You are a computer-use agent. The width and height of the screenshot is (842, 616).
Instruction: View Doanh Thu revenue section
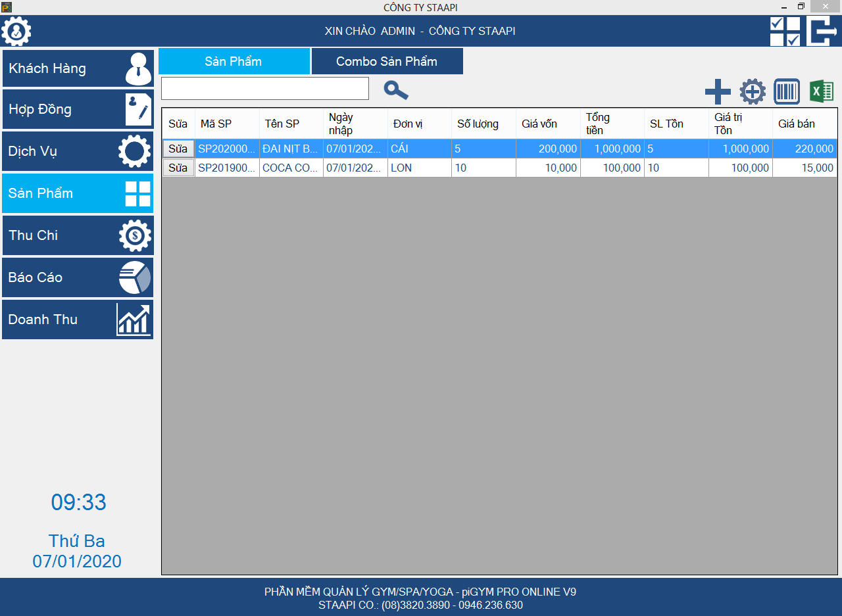click(78, 320)
